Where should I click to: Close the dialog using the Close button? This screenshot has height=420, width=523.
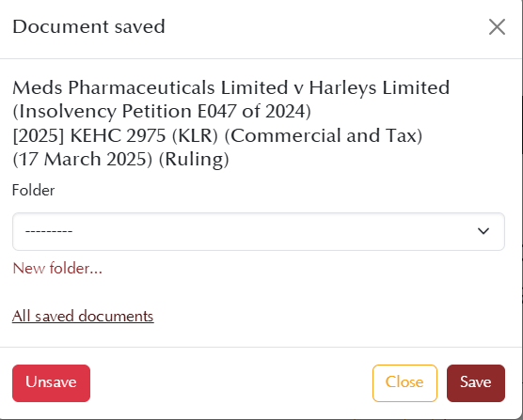click(x=404, y=383)
